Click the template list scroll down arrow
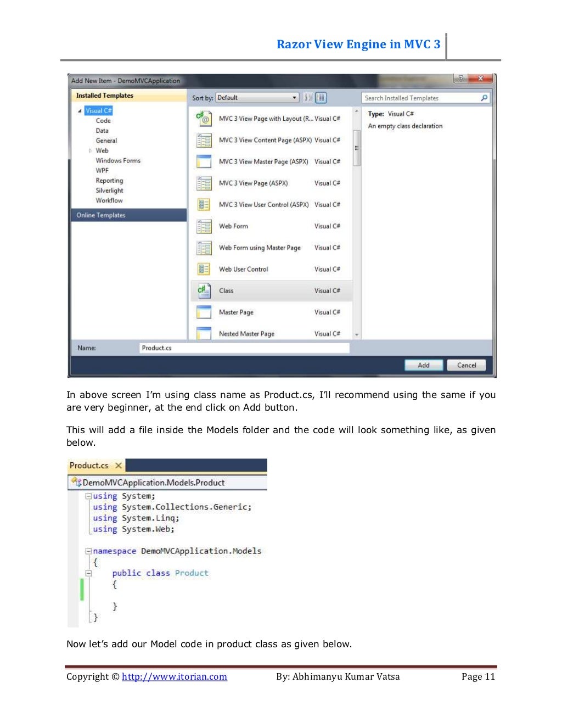 357,334
